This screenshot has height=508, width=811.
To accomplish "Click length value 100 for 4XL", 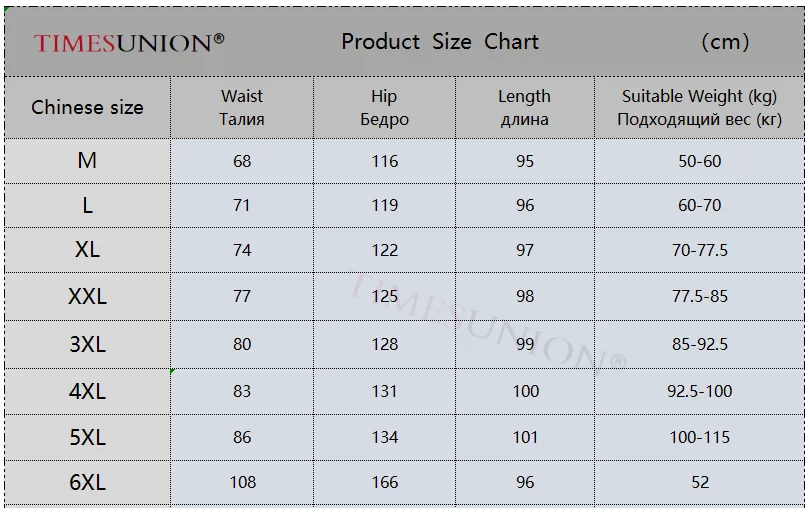I will click(x=525, y=391).
